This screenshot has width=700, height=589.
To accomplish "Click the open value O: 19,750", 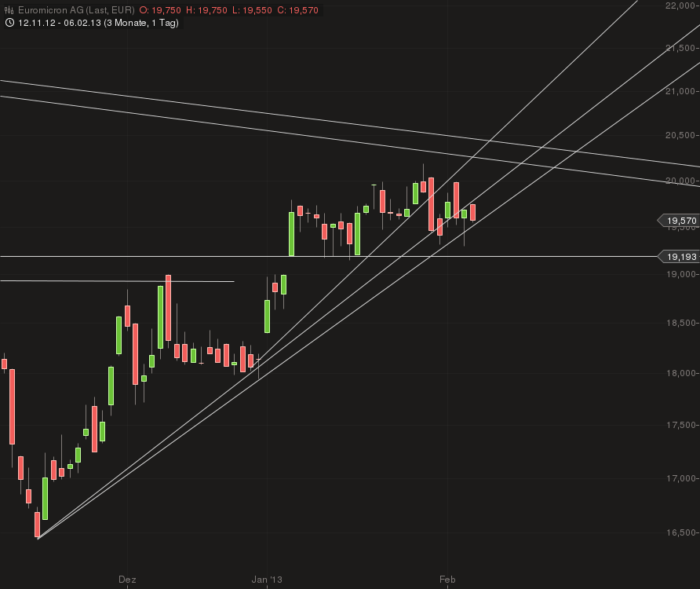I will 160,10.
